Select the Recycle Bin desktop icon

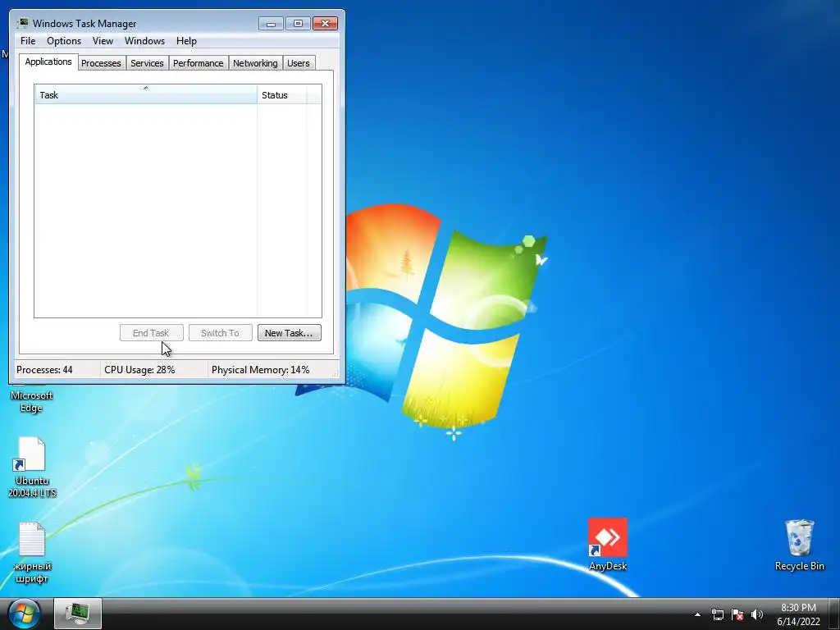799,545
